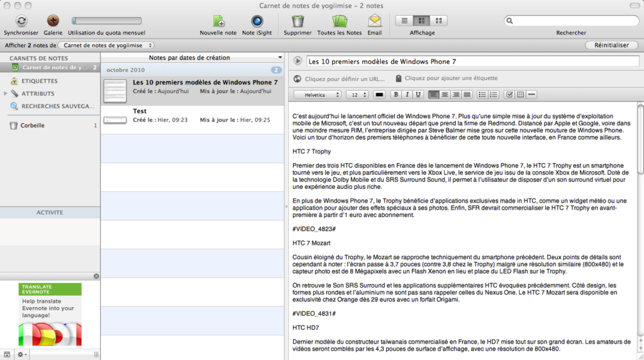The width and height of the screenshot is (644, 360).
Task: Click the Synchroniser sync icon
Action: [21, 21]
